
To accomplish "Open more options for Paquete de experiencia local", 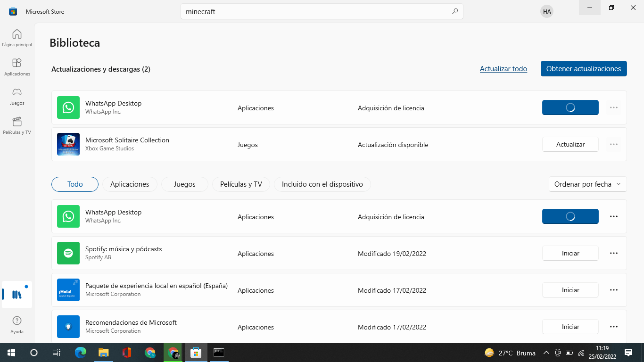I will (613, 290).
